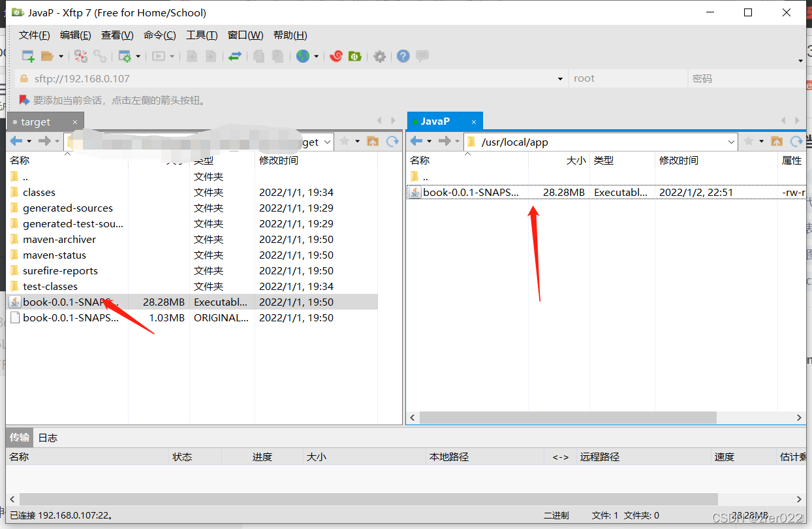Image resolution: width=812 pixels, height=529 pixels.
Task: Click the Paste icon in the toolbar
Action: click(x=278, y=56)
